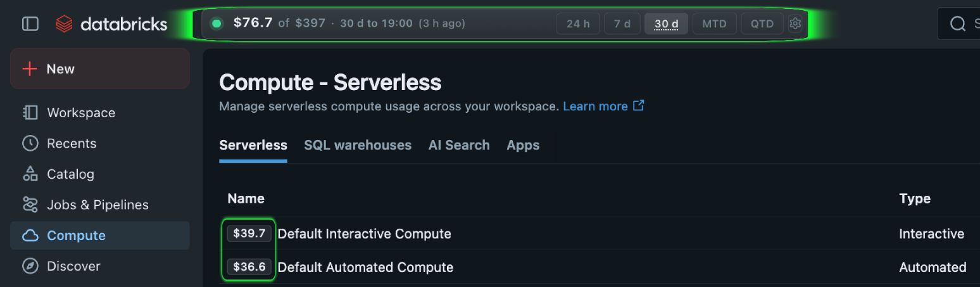
Task: Select the 24 h time range
Action: point(578,24)
